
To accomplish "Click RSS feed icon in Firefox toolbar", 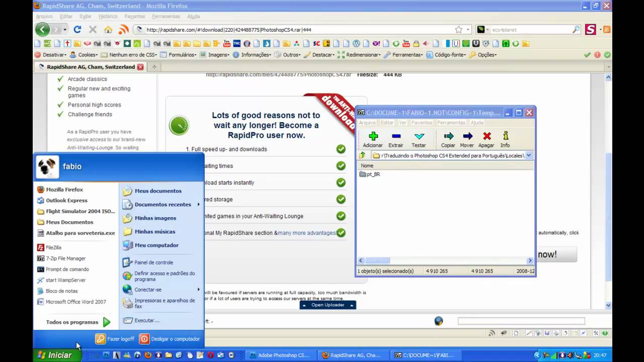I will click(x=123, y=30).
